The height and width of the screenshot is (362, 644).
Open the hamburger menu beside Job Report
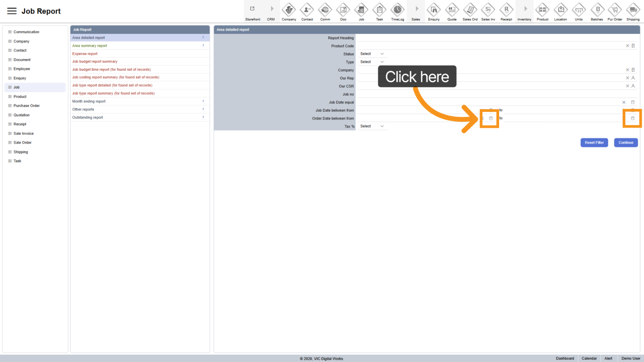(12, 11)
